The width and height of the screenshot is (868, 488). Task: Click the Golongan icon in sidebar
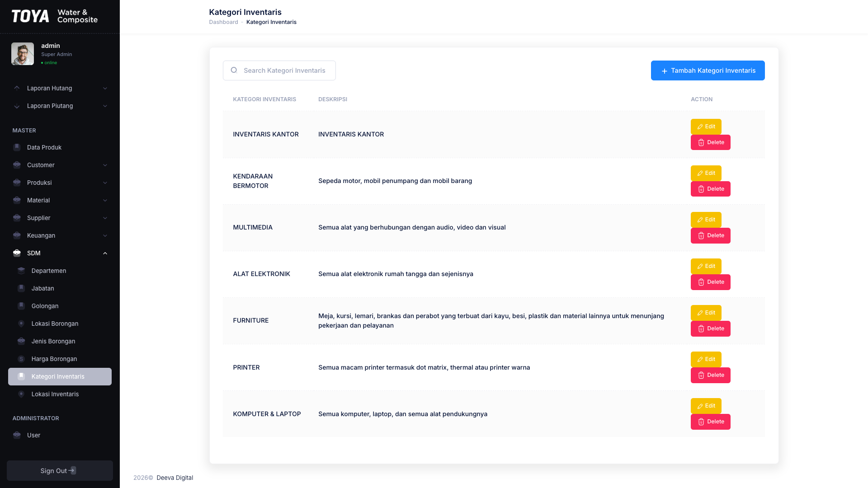tap(21, 306)
